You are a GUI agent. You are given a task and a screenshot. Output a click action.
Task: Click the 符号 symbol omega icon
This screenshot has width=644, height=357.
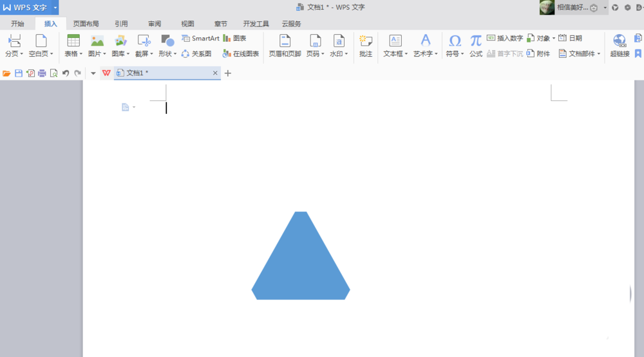[455, 41]
